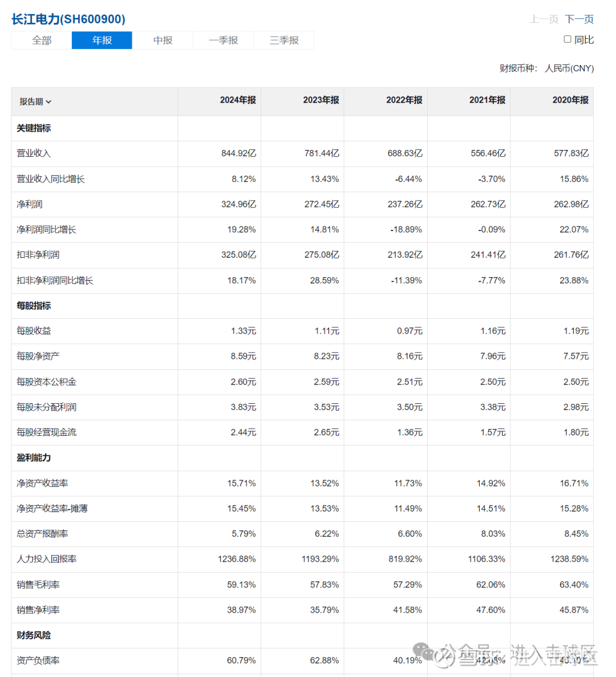Image resolution: width=616 pixels, height=677 pixels.
Task: Open the 中报 tab
Action: (x=163, y=40)
